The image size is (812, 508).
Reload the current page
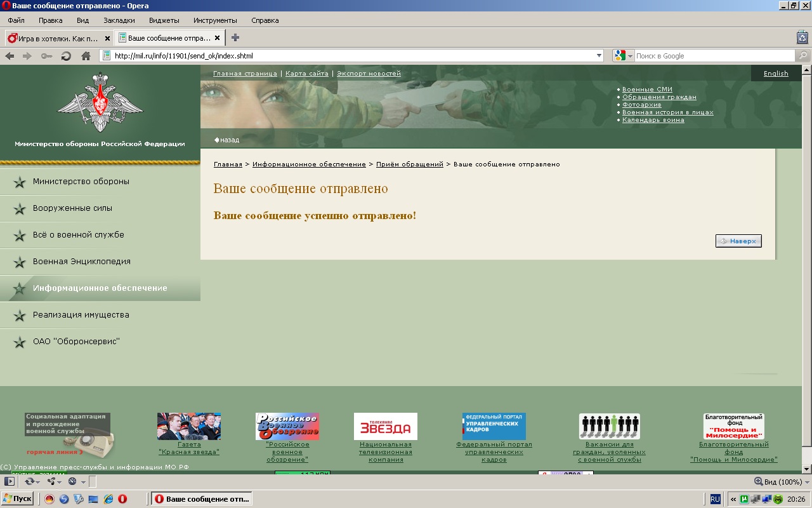(65, 56)
